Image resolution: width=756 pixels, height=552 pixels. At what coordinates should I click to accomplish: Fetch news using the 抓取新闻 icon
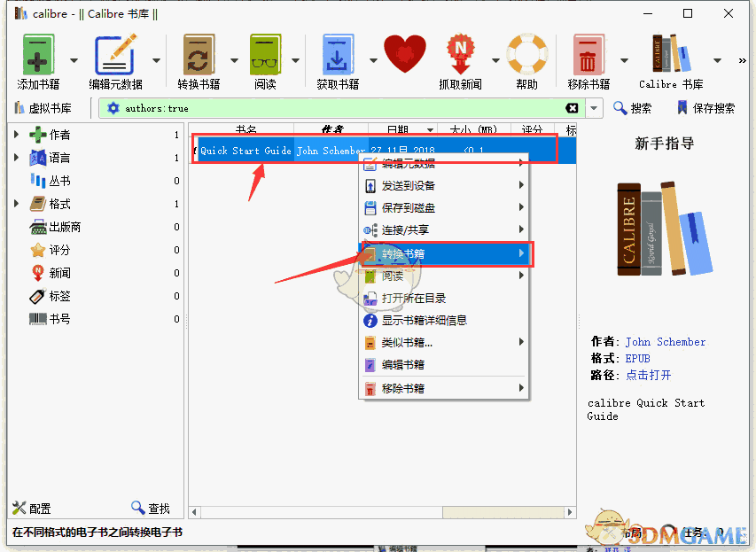(x=461, y=55)
